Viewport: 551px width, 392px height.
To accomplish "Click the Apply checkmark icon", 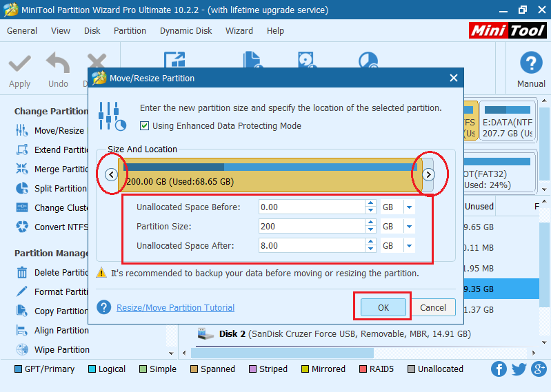I will [x=20, y=63].
